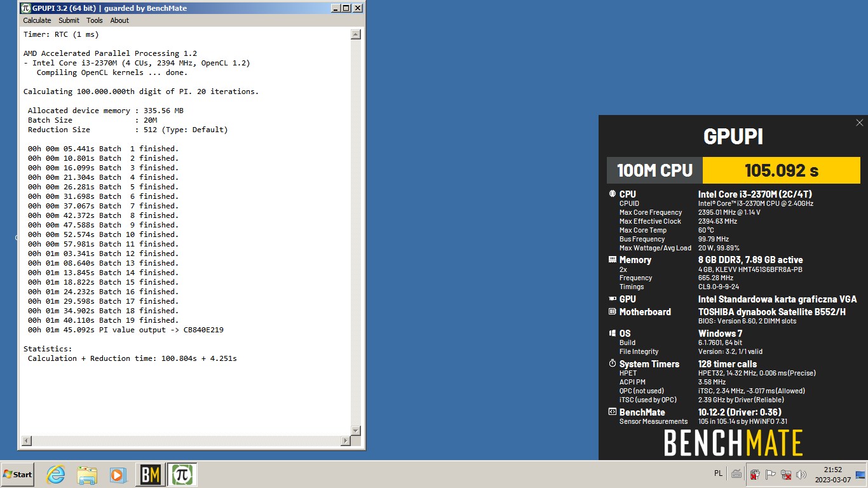868x488 pixels.
Task: Click the 'Reduction Size' line
Action: coord(128,130)
